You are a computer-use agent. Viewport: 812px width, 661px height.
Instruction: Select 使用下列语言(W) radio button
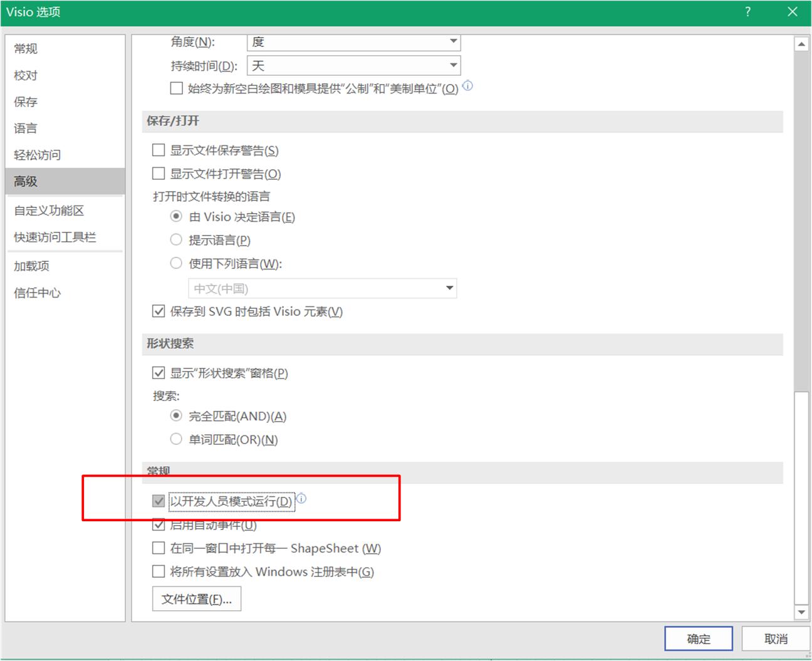176,263
